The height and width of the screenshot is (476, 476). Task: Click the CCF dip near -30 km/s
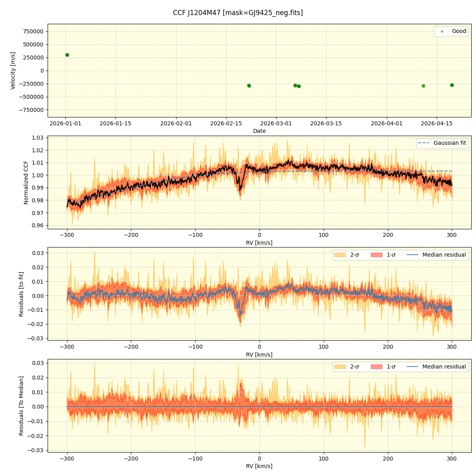pyautogui.click(x=240, y=186)
